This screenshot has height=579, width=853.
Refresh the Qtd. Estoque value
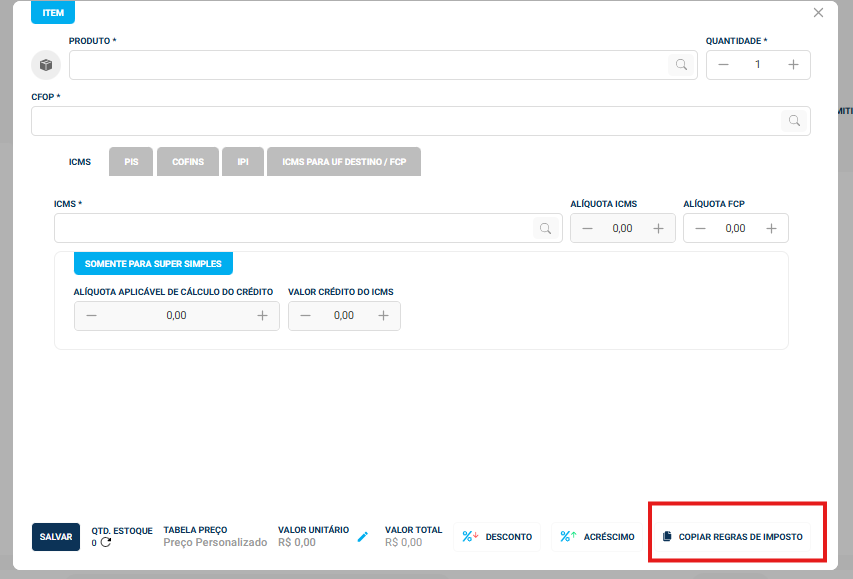[x=105, y=543]
